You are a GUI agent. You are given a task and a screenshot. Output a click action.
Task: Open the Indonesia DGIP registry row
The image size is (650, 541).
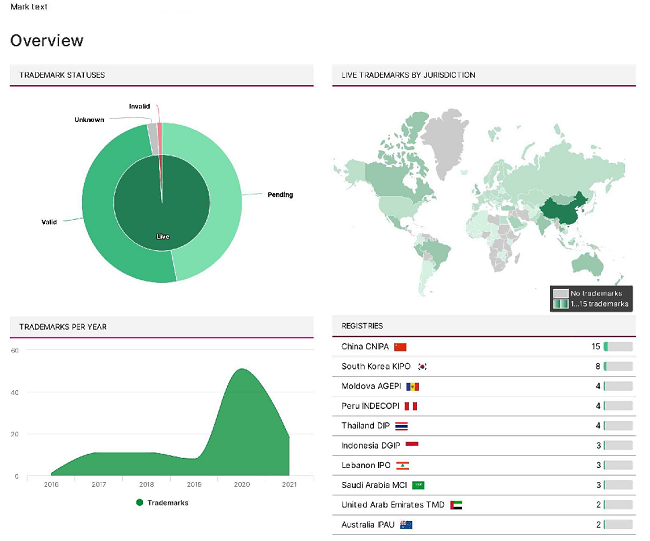373,445
